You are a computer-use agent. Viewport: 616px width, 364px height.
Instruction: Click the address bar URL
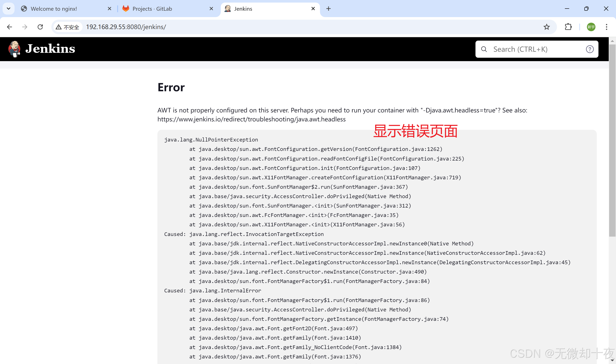[x=126, y=27]
